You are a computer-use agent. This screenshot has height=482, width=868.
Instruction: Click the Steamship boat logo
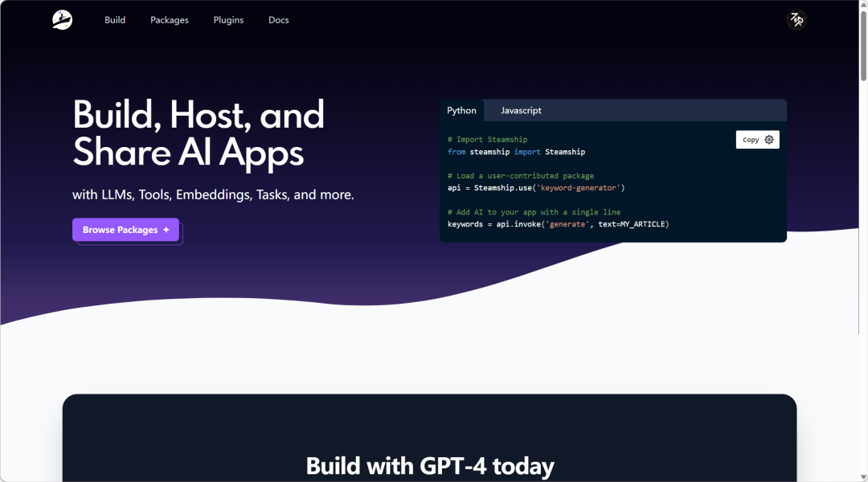tap(62, 20)
